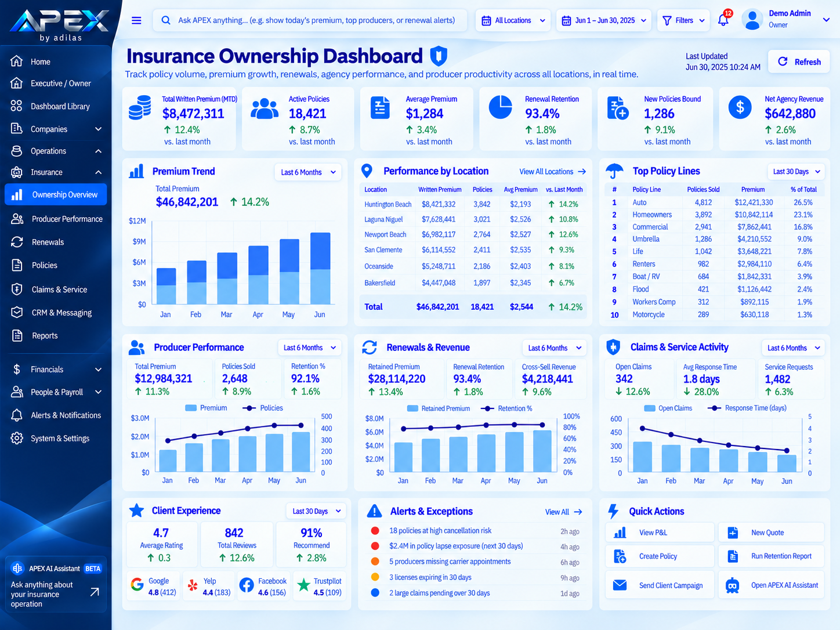The height and width of the screenshot is (630, 840).
Task: Click View All Locations link
Action: click(x=552, y=172)
